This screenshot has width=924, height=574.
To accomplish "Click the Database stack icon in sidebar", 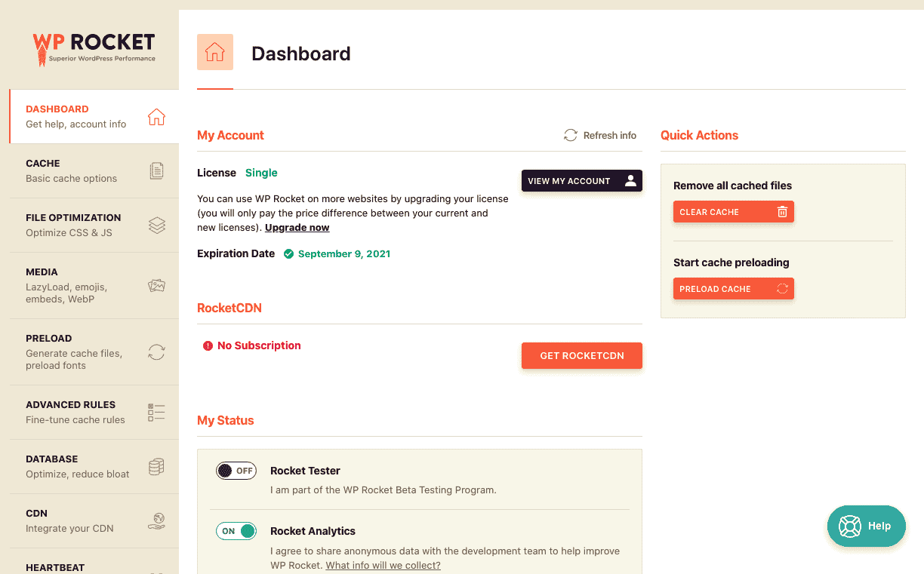I will [156, 466].
